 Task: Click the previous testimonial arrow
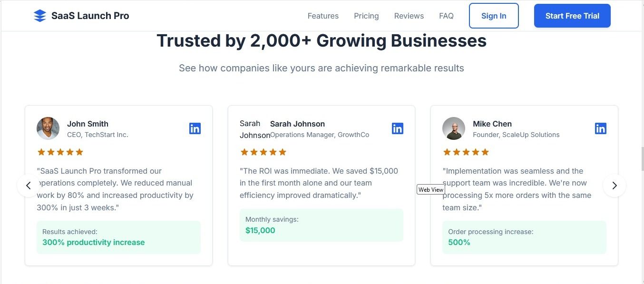[x=29, y=186]
